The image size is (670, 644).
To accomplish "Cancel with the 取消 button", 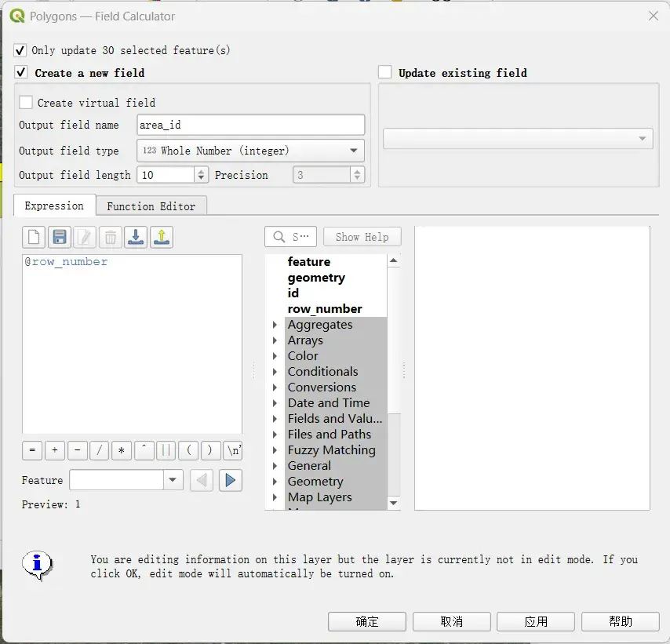I will coord(452,621).
